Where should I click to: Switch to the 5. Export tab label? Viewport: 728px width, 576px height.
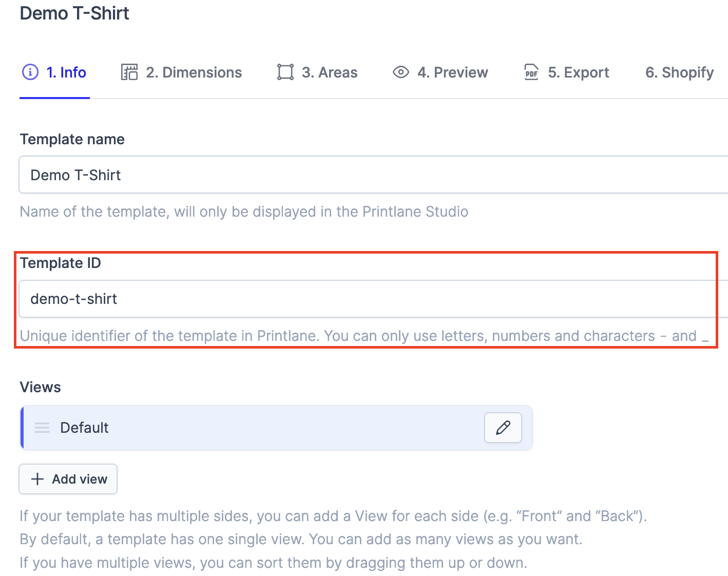tap(578, 72)
